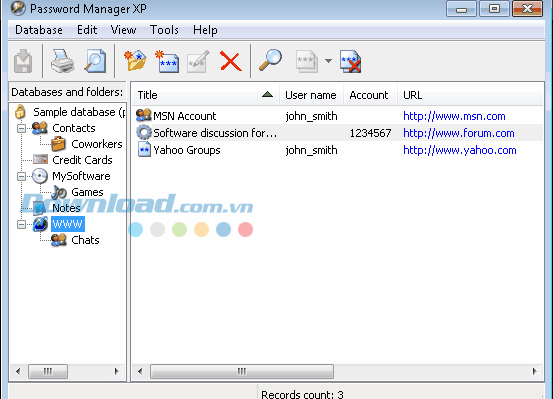The image size is (553, 399).
Task: Click the records list scroll left arrow
Action: click(140, 371)
